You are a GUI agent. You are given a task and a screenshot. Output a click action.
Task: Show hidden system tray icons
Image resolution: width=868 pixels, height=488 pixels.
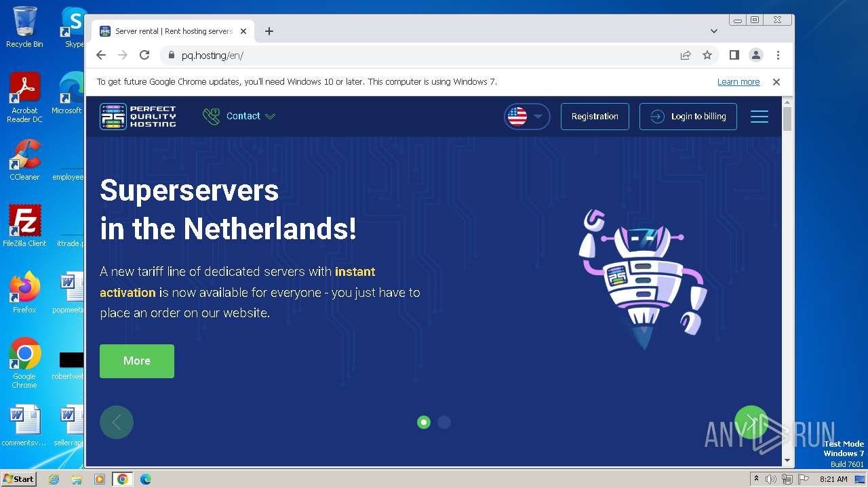(x=757, y=479)
